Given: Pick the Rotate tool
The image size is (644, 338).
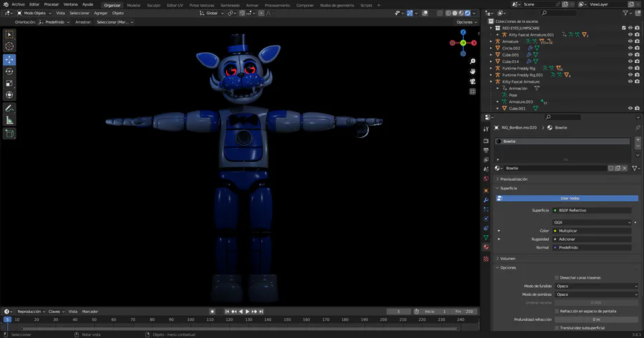Looking at the screenshot, I should (x=9, y=71).
